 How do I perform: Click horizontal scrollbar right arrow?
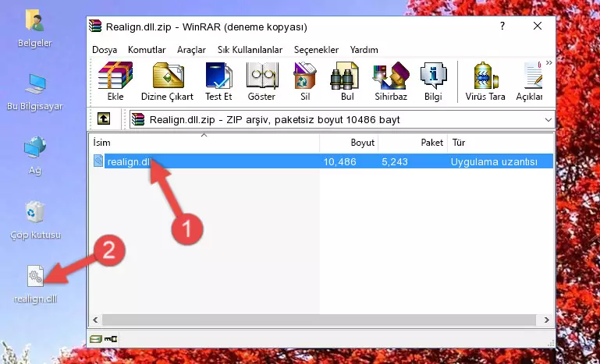(x=546, y=320)
